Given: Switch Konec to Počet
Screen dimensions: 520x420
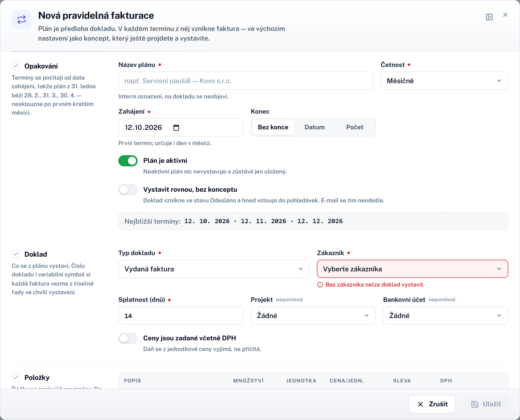Looking at the screenshot, I should coord(355,127).
